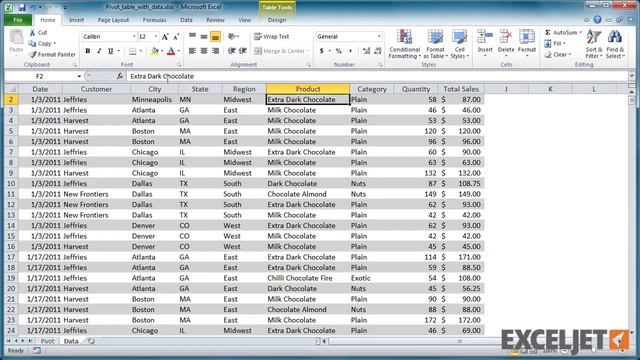640x360 pixels.
Task: Toggle italic formatting
Action: pyautogui.click(x=99, y=51)
